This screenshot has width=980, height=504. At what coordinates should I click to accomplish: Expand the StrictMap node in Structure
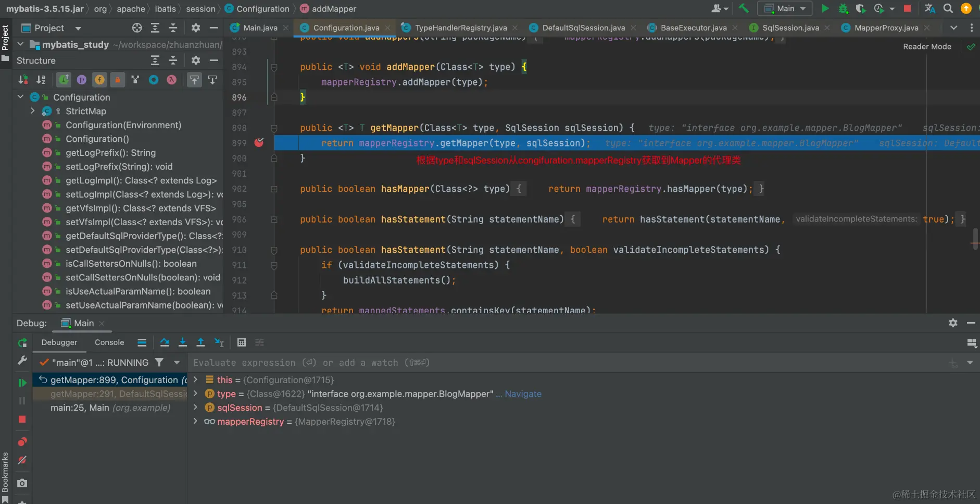(x=32, y=111)
